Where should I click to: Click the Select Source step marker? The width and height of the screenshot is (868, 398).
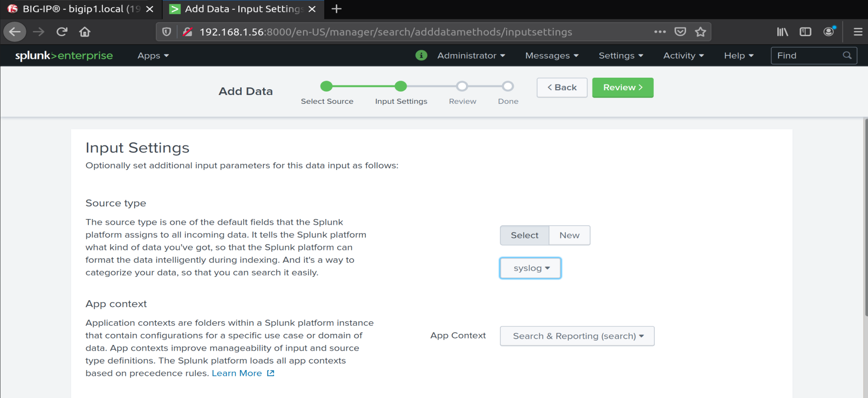[x=327, y=86]
